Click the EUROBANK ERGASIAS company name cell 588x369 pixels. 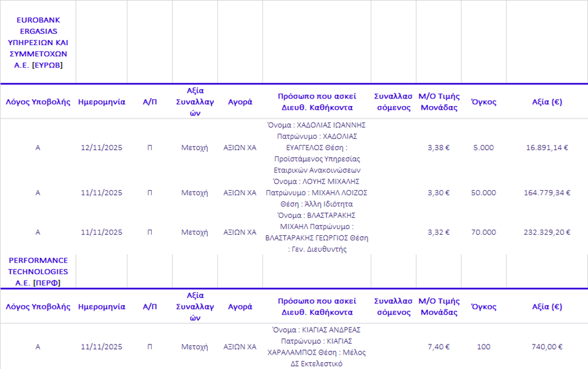[x=38, y=43]
